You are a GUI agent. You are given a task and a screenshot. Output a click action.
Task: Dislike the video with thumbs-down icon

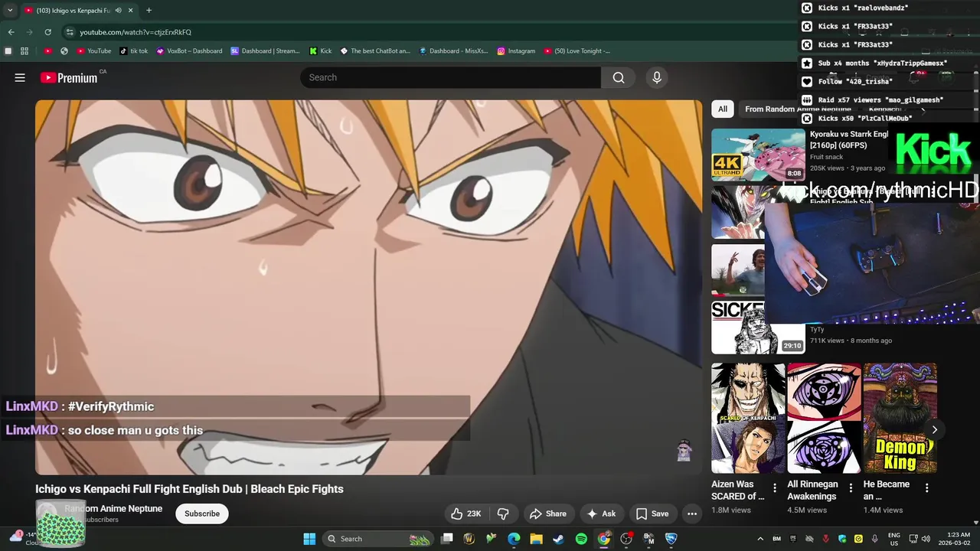tap(503, 514)
